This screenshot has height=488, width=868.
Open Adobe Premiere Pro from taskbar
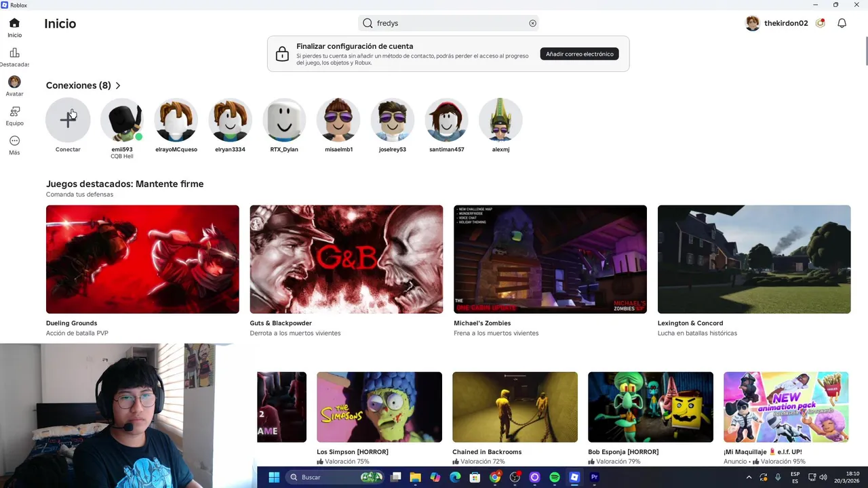(x=595, y=477)
